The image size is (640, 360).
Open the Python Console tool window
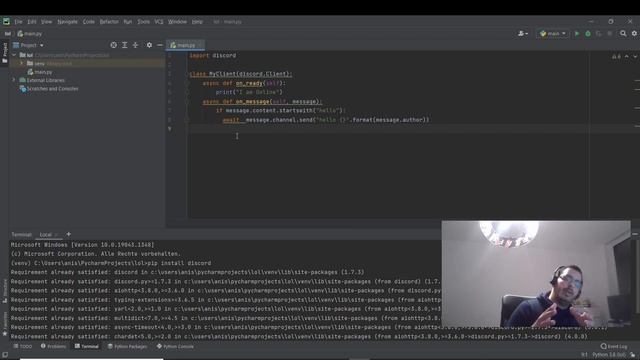tap(175, 346)
